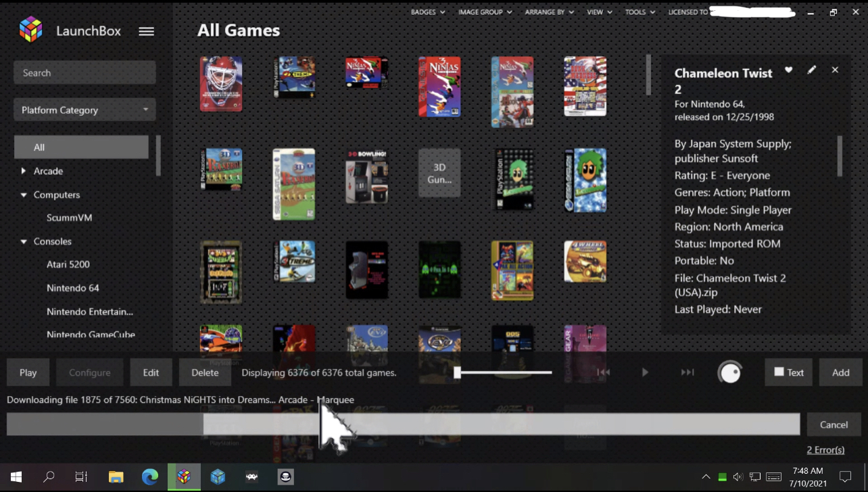Select 'Nintendo Entertain...' in the platform list
The height and width of the screenshot is (492, 868).
coord(90,312)
